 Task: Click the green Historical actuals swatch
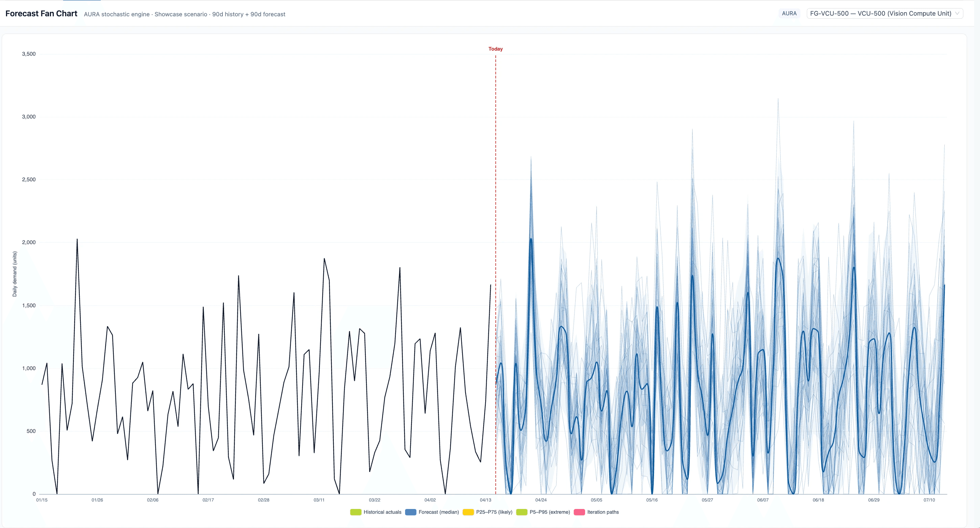(x=355, y=512)
